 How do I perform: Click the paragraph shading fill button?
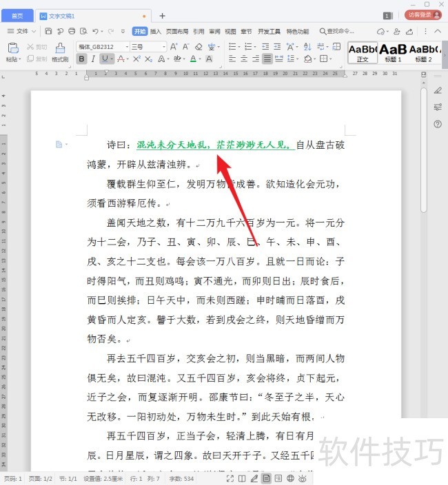coord(307,59)
